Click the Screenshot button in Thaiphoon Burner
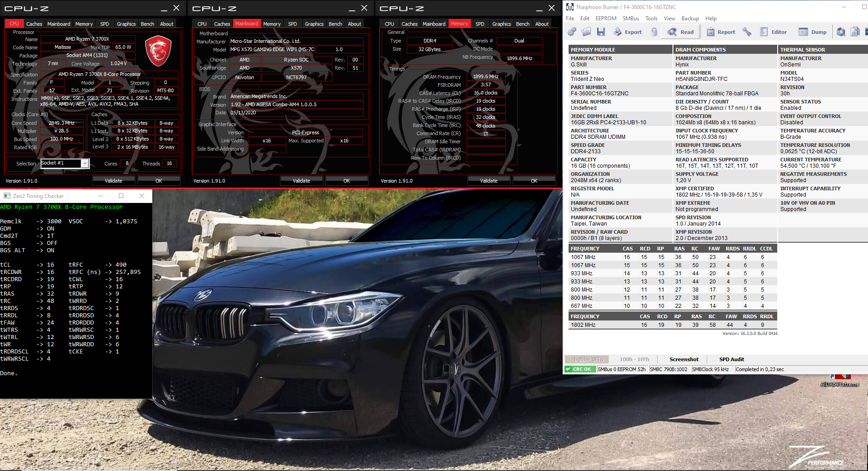The width and height of the screenshot is (868, 471). 684,359
